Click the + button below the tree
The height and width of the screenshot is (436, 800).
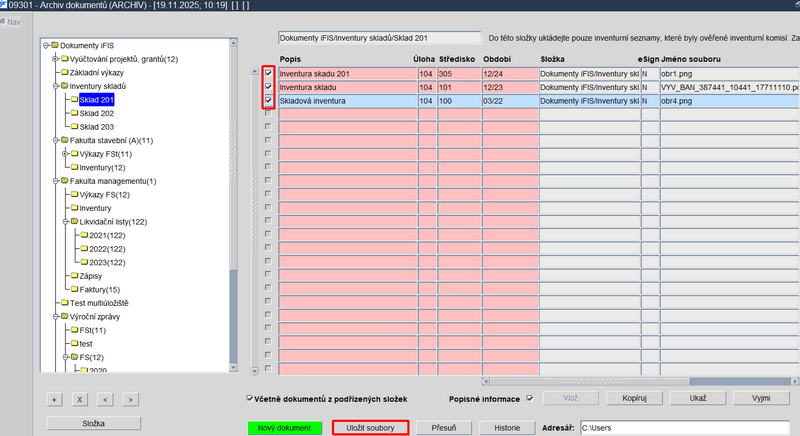pos(54,399)
